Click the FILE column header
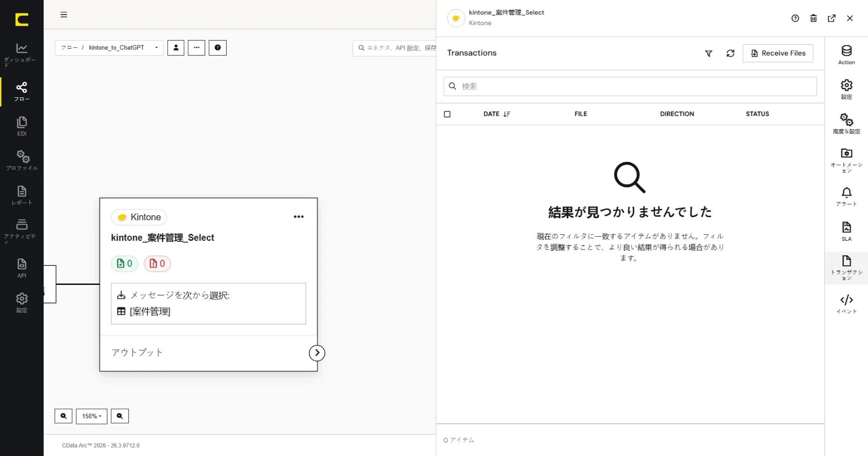Image resolution: width=868 pixels, height=456 pixels. pyautogui.click(x=581, y=114)
